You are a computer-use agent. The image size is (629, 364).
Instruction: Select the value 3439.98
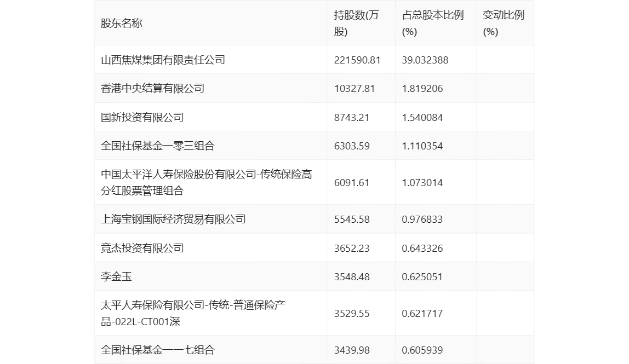(x=352, y=350)
